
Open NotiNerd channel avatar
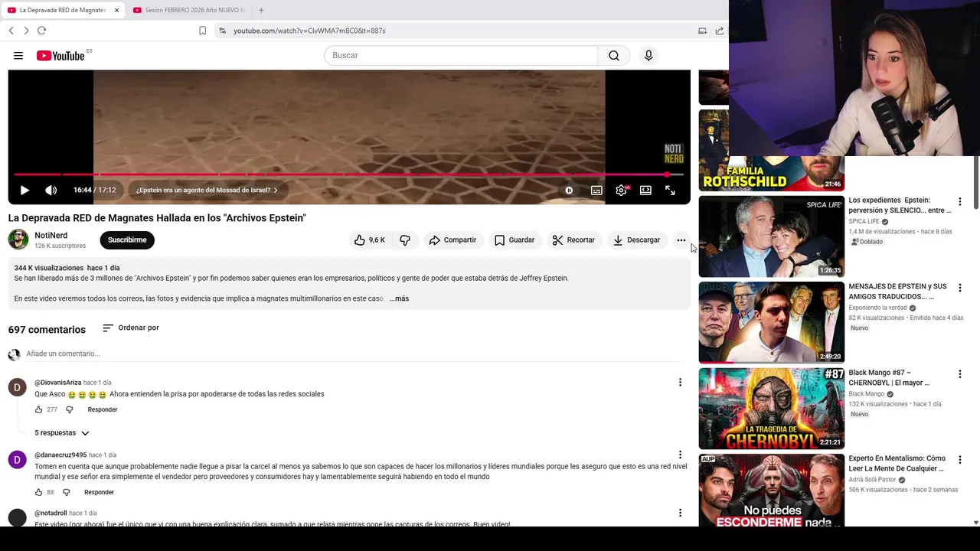tap(18, 240)
